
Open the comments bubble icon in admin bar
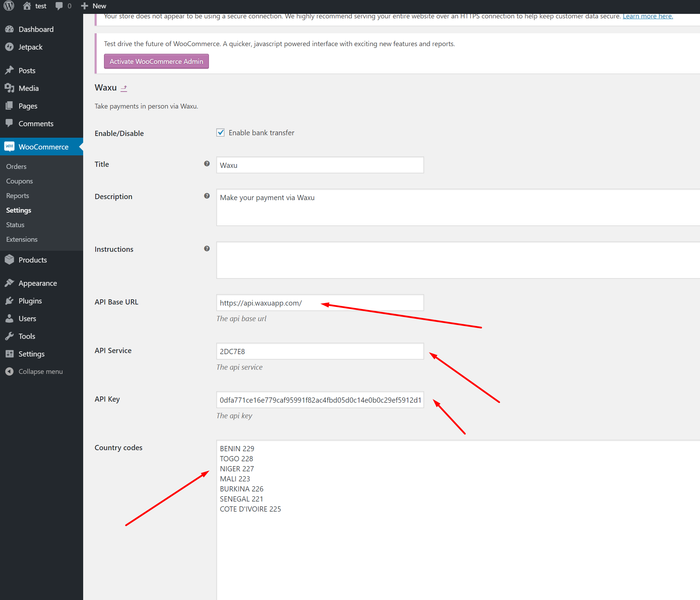coord(59,6)
